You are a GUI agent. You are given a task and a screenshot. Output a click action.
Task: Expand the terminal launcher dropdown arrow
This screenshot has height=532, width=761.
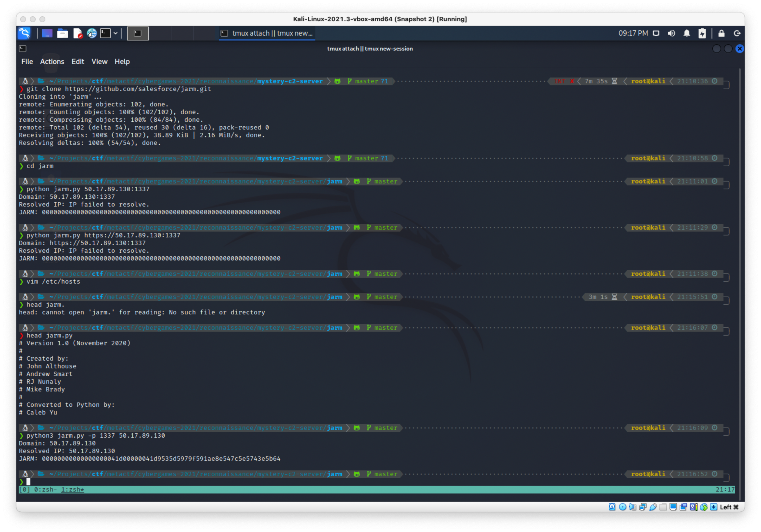tap(115, 33)
